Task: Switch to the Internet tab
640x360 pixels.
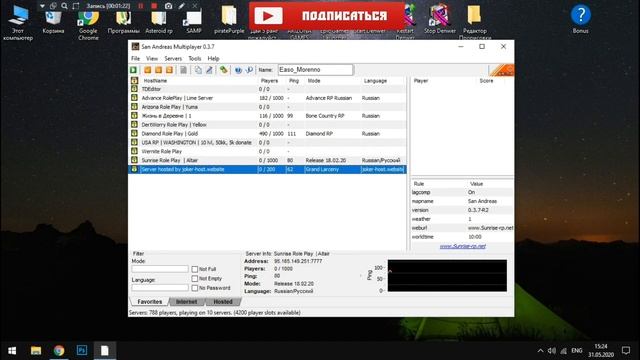Action: point(187,302)
